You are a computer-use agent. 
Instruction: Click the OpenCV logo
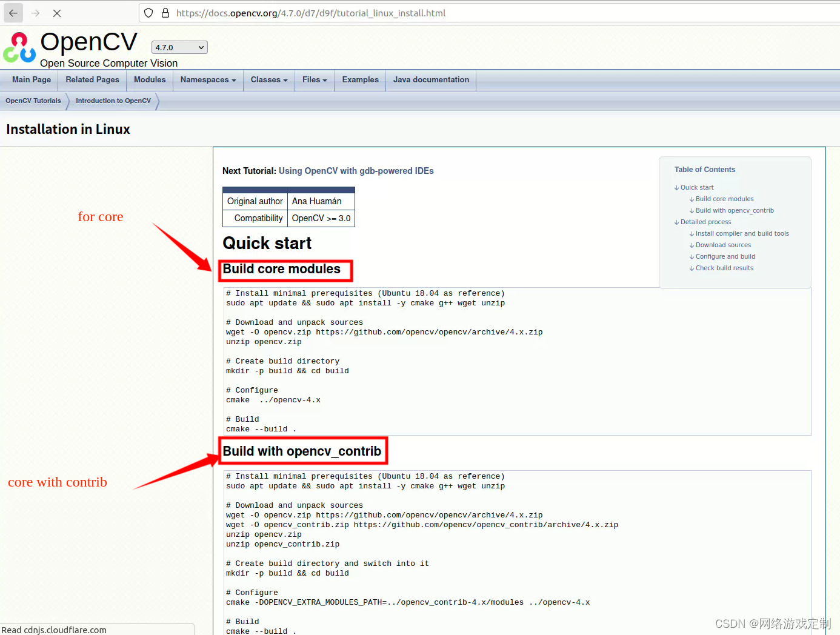coord(19,47)
